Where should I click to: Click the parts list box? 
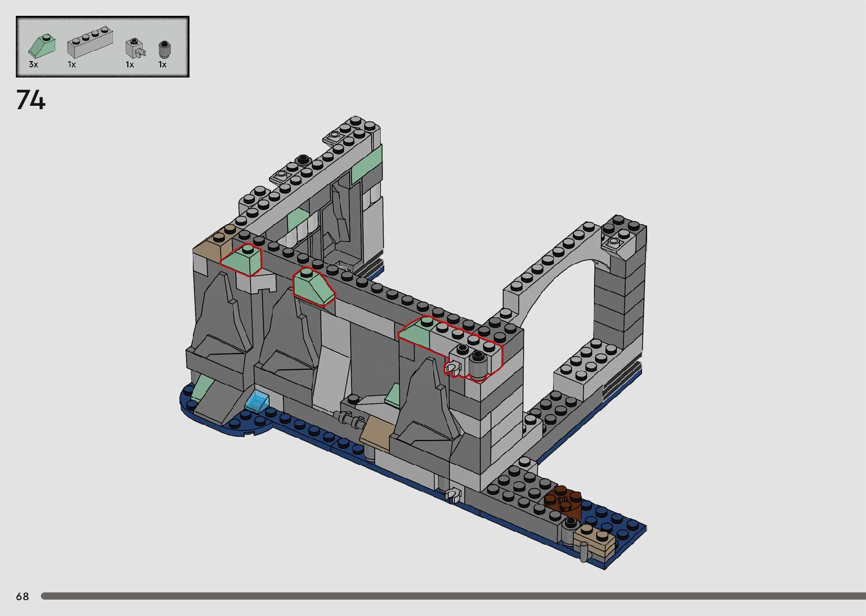(x=102, y=46)
